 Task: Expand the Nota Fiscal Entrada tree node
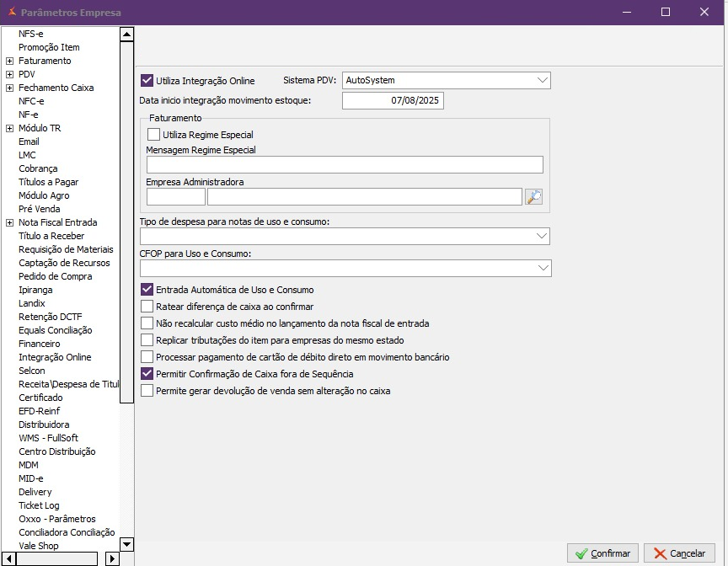pyautogui.click(x=9, y=222)
